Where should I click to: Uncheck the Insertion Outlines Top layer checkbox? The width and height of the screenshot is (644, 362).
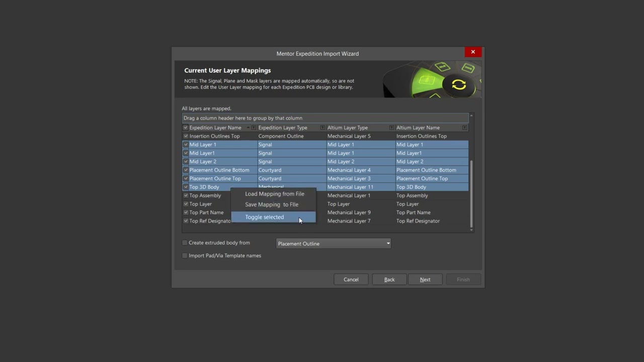click(186, 136)
